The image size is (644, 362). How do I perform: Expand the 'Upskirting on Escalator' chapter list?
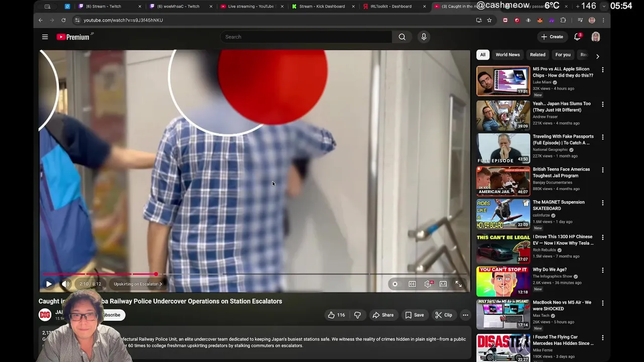(x=137, y=284)
